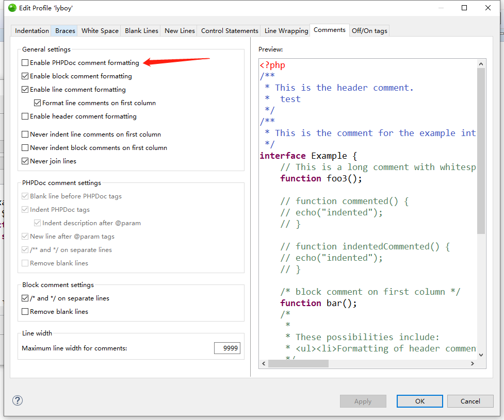Uncheck Format line comments on first column
The image size is (504, 420).
[x=38, y=103]
